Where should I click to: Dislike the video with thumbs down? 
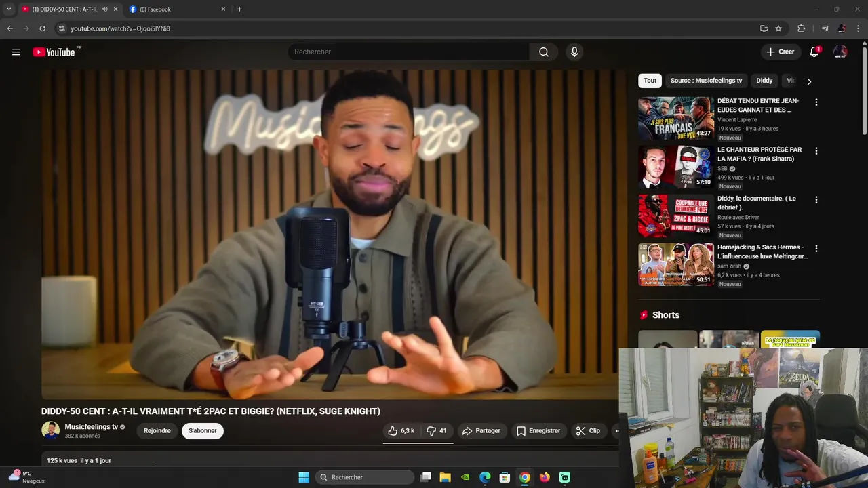click(437, 430)
